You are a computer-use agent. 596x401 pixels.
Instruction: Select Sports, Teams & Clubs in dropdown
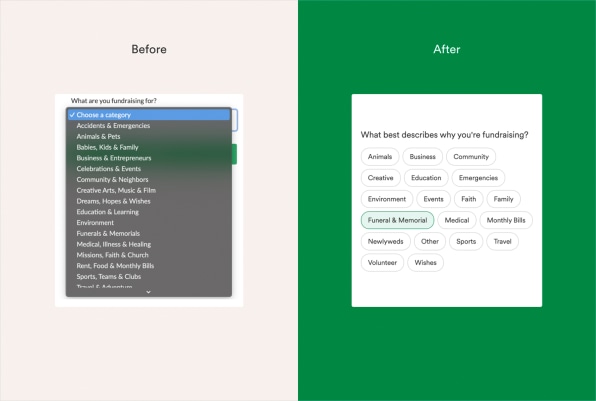pos(149,277)
